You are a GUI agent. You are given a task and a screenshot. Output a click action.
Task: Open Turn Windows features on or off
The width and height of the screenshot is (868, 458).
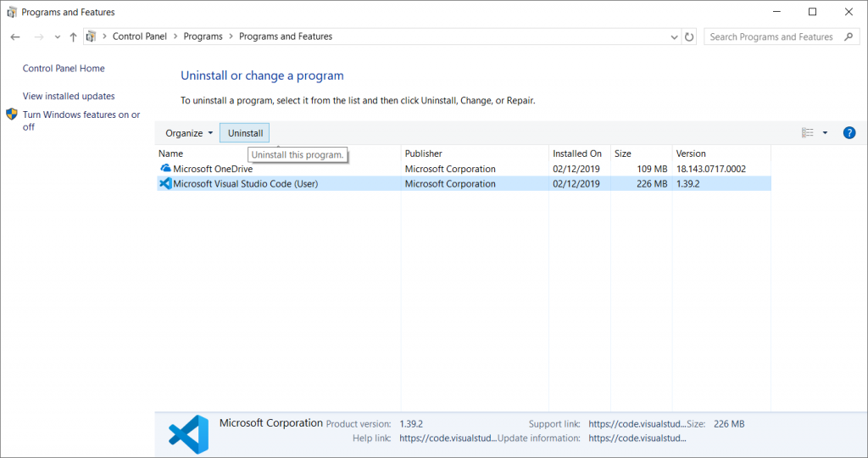81,120
